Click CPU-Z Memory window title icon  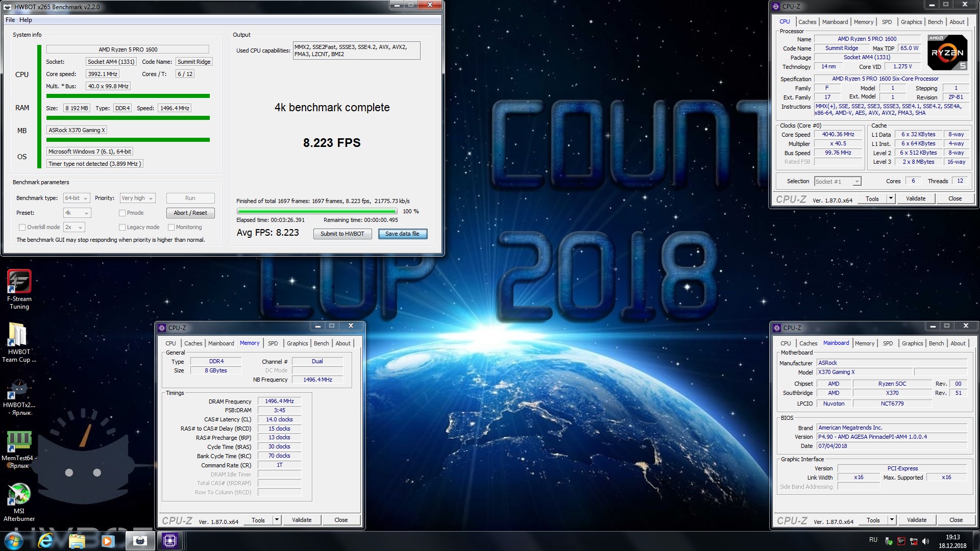(x=162, y=328)
